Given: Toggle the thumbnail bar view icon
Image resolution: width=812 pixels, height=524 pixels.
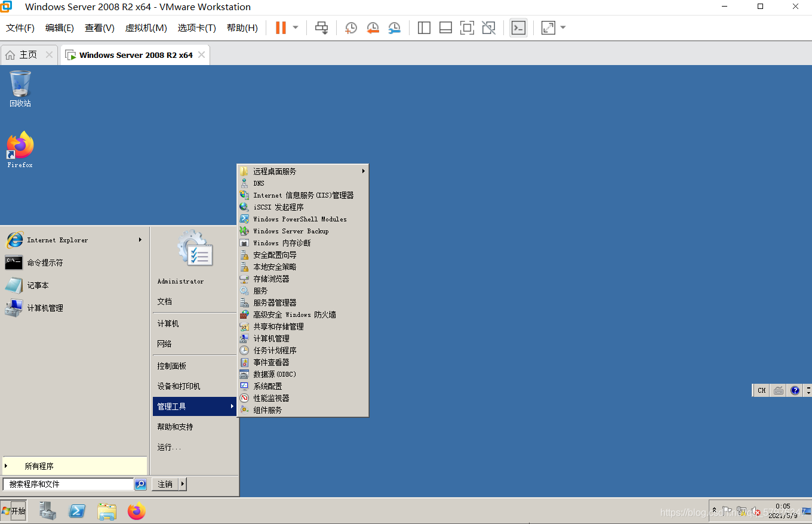Looking at the screenshot, I should pyautogui.click(x=445, y=28).
